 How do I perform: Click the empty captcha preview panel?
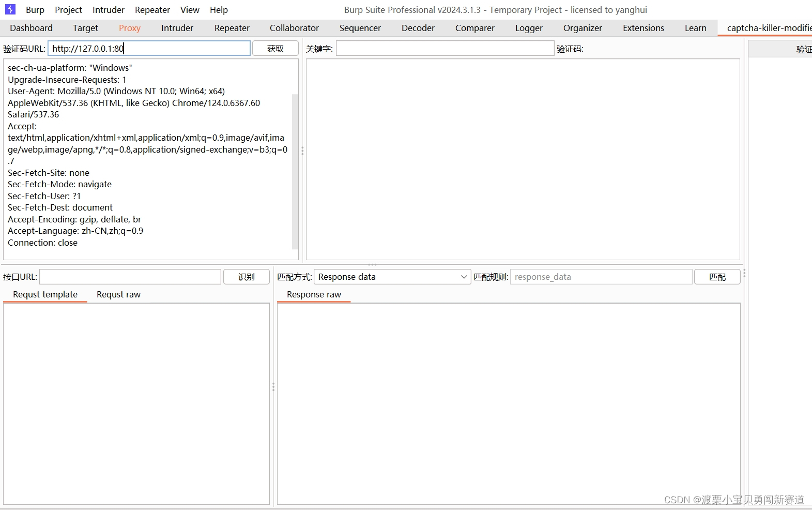click(x=523, y=159)
